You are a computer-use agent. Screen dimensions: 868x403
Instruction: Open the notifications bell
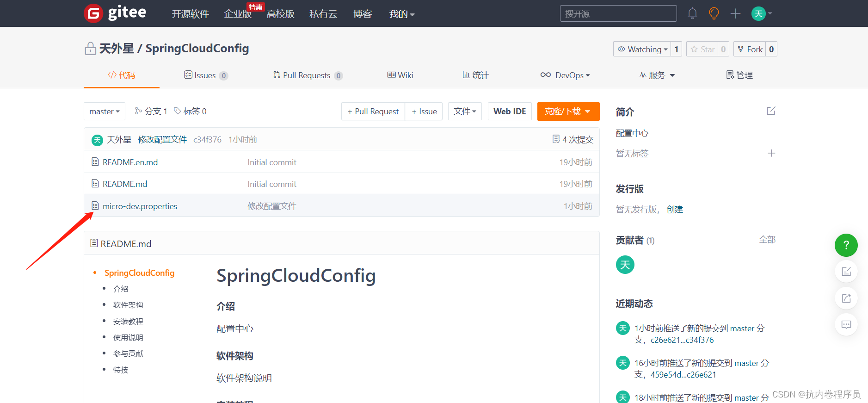(x=692, y=13)
